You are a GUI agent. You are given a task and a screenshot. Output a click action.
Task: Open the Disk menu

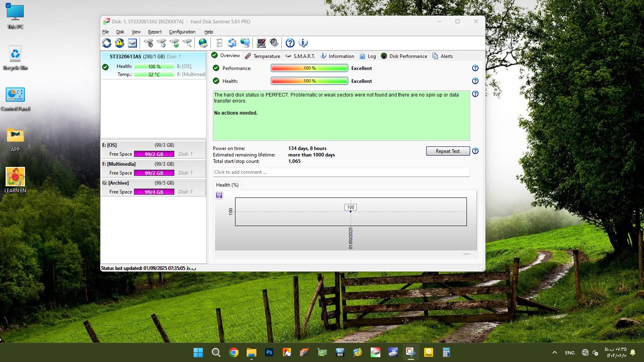(x=120, y=32)
